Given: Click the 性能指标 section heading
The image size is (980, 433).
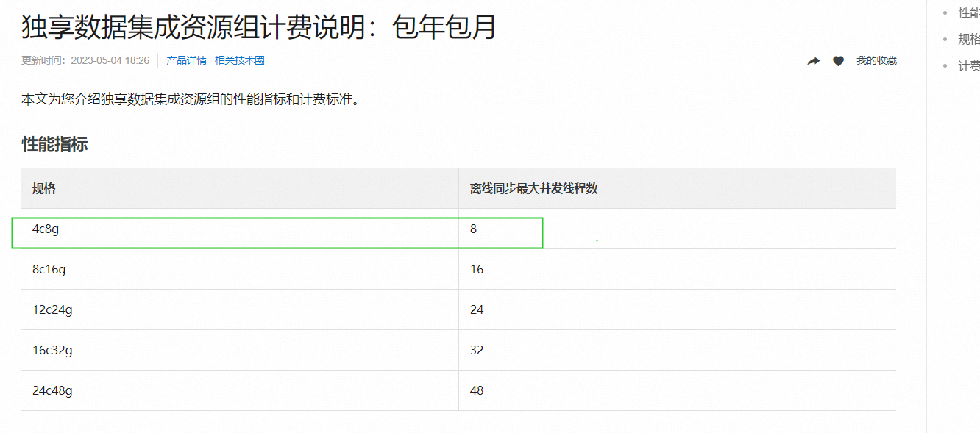Looking at the screenshot, I should pyautogui.click(x=54, y=144).
